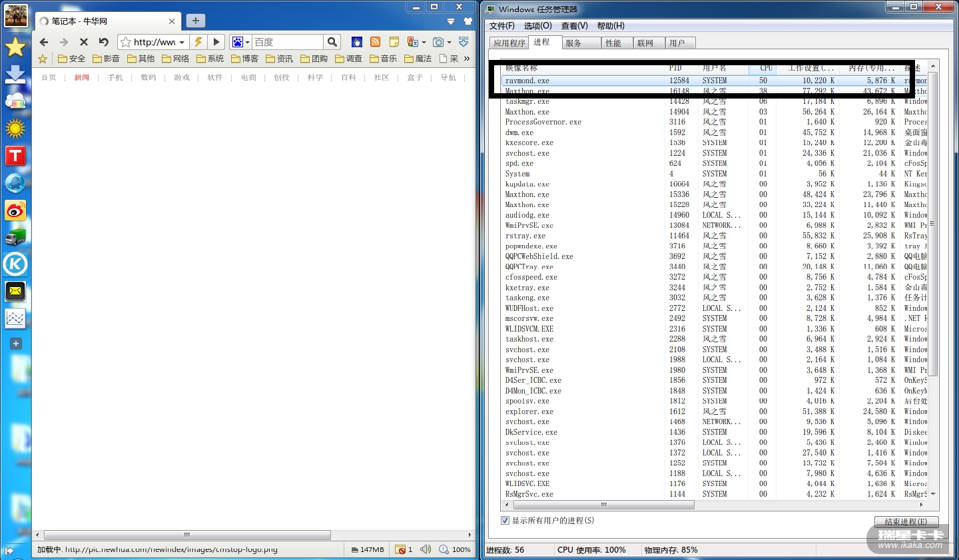Click the browser's horizontal scrollbar thumb

(187, 535)
